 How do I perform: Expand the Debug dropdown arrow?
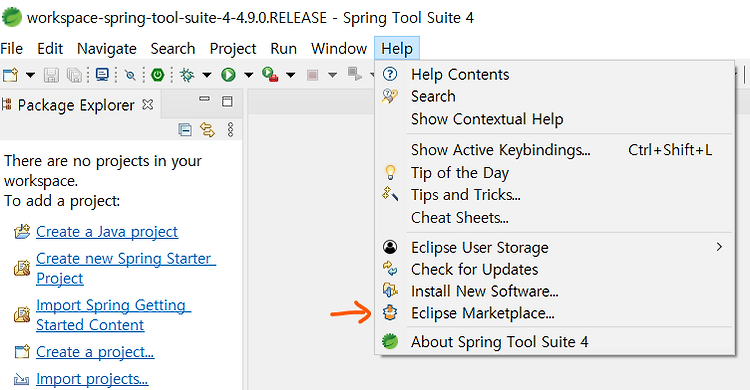point(207,75)
